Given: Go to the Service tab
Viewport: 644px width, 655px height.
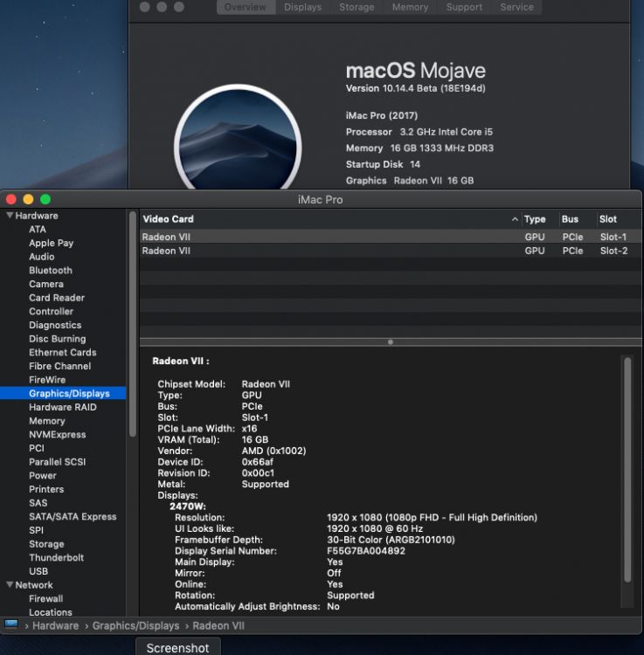Looking at the screenshot, I should tap(516, 7).
